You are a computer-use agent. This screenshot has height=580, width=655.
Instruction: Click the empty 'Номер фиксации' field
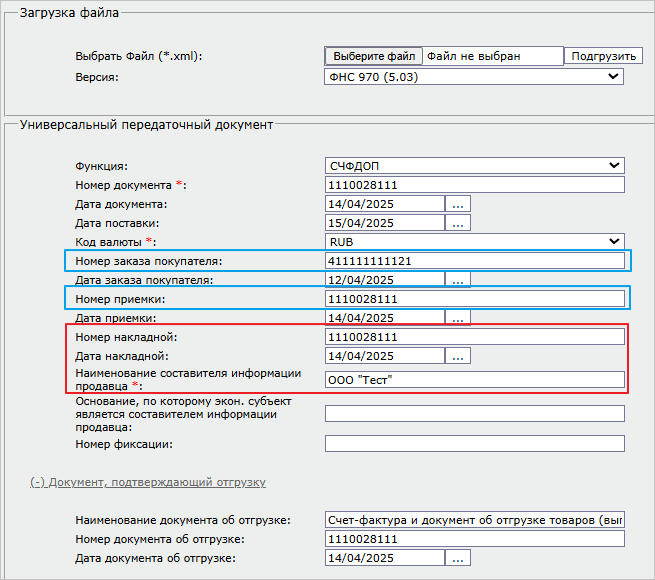click(x=474, y=444)
